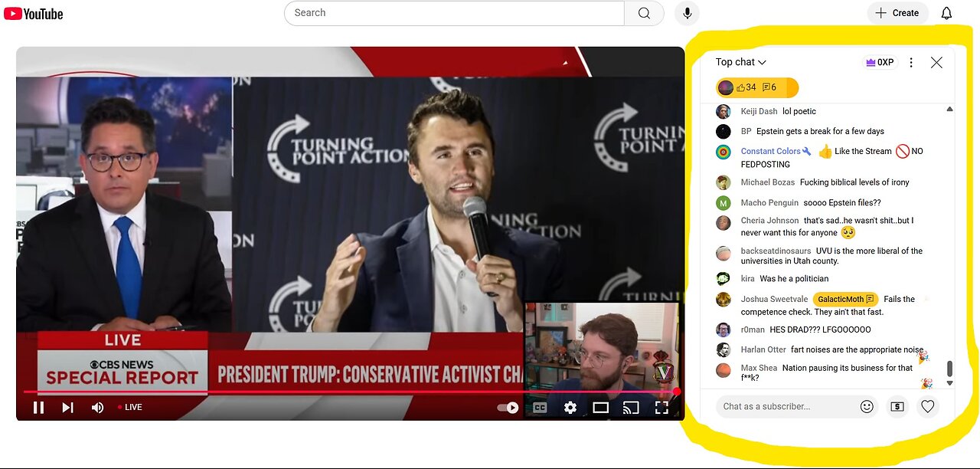Start voice search with microphone icon
980x469 pixels.
(x=687, y=13)
